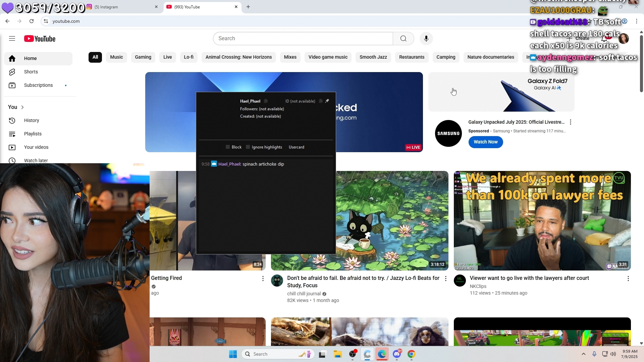Open Subscriptions in sidebar
This screenshot has width=644, height=362.
click(x=38, y=85)
